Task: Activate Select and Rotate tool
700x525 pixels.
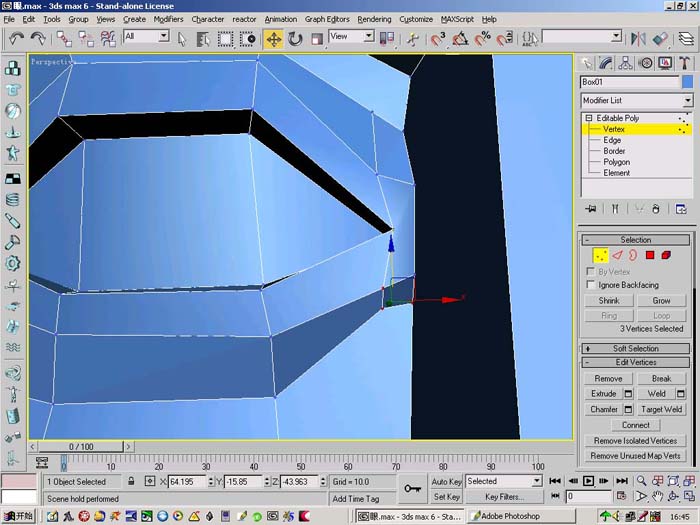Action: point(295,39)
